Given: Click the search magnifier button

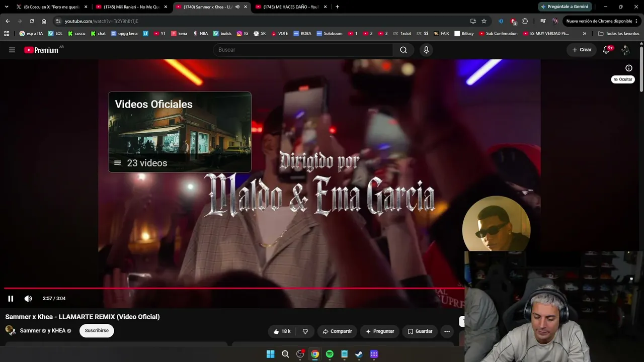Looking at the screenshot, I should coord(404,50).
